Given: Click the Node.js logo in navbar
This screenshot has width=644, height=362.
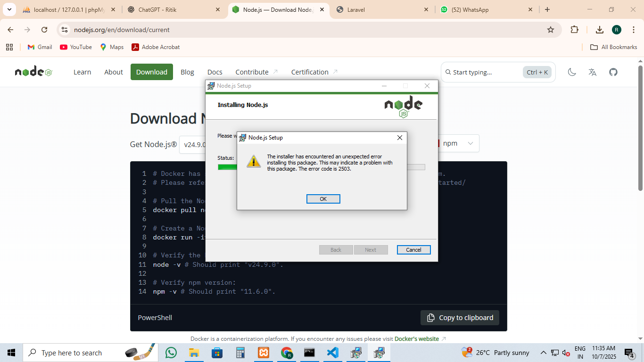Looking at the screenshot, I should [x=33, y=72].
